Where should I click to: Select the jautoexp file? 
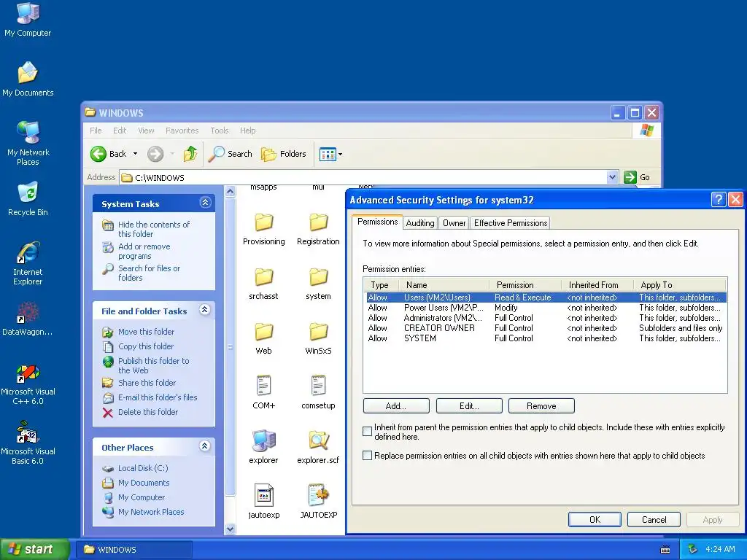(263, 502)
